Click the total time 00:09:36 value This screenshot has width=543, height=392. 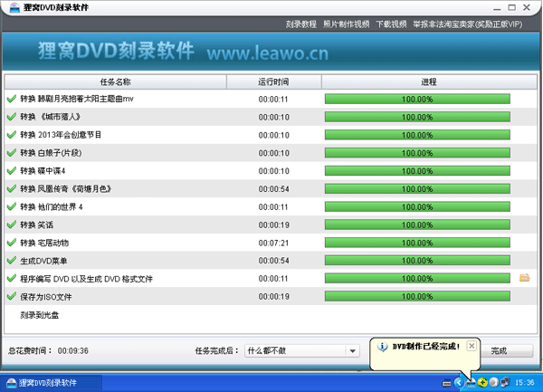click(73, 350)
